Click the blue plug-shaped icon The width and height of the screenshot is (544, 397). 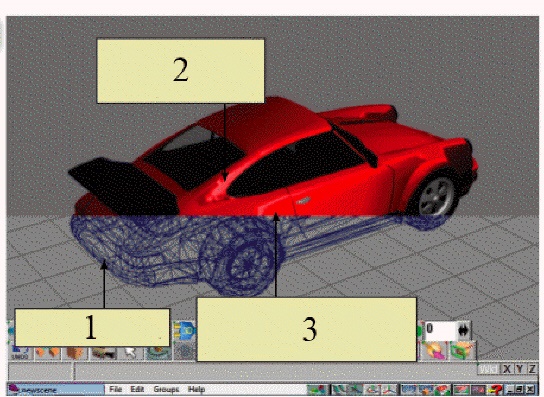(x=185, y=330)
